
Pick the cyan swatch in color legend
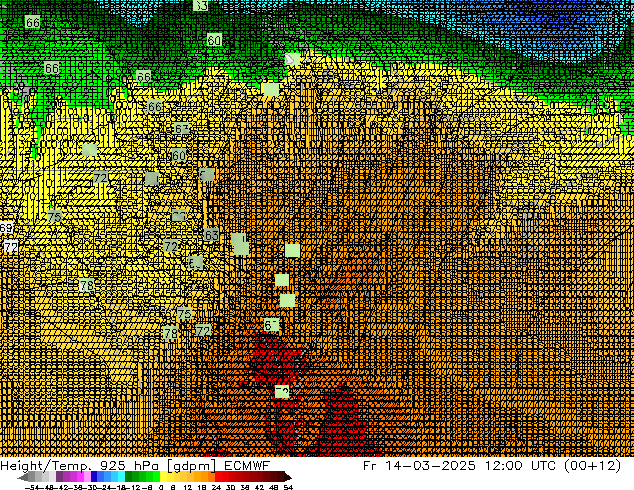pyautogui.click(x=117, y=477)
